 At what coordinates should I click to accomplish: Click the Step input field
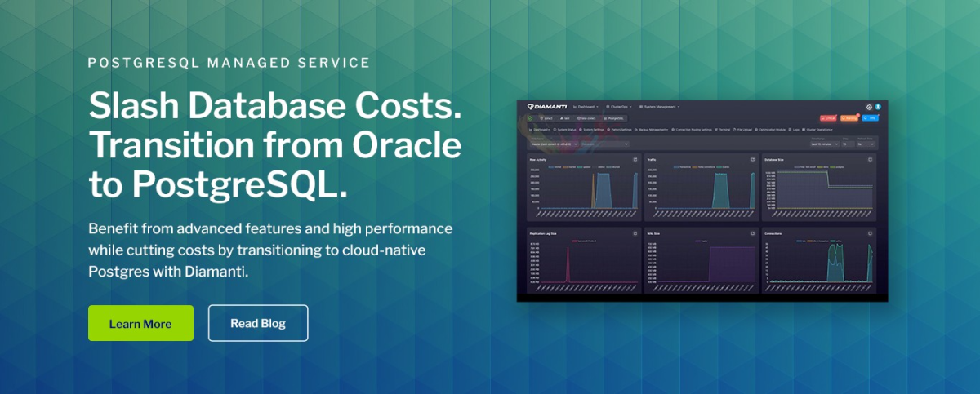tap(848, 144)
